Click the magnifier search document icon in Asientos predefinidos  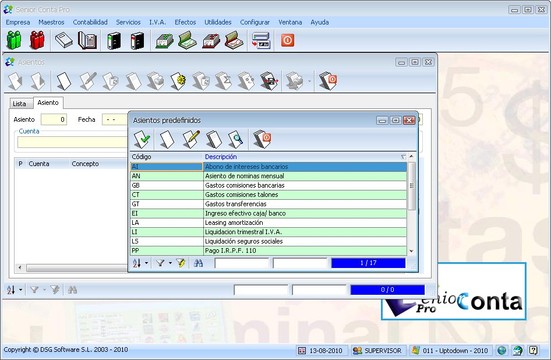point(235,139)
